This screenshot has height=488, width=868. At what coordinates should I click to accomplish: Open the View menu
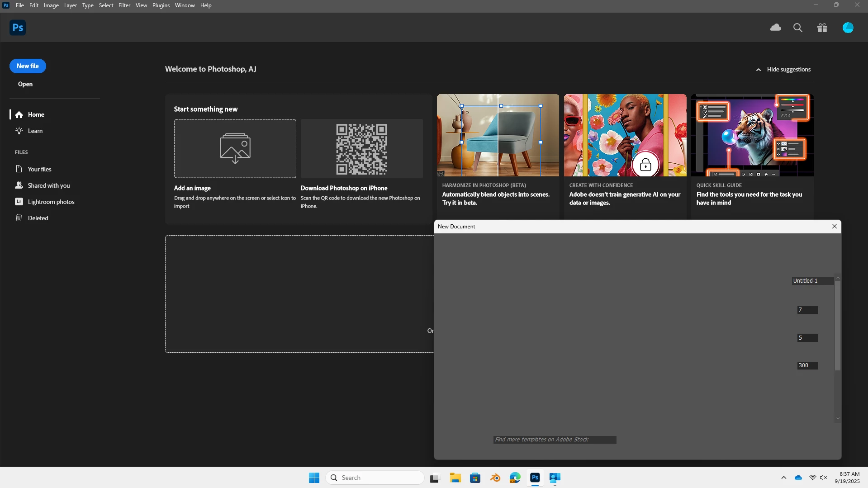(x=141, y=5)
